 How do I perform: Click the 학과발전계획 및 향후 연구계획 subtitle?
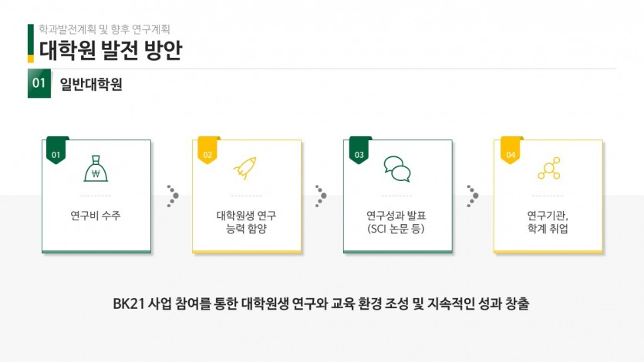[x=104, y=29]
